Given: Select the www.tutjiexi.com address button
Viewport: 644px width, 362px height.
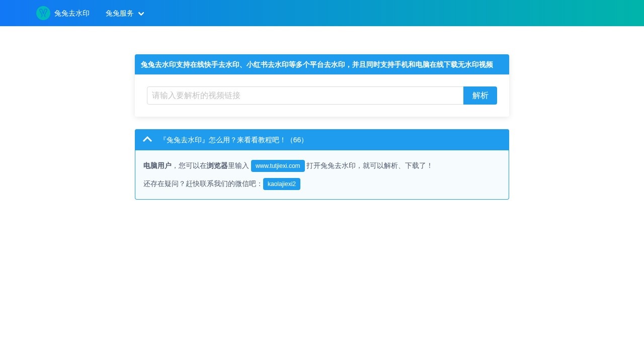Looking at the screenshot, I should point(278,166).
